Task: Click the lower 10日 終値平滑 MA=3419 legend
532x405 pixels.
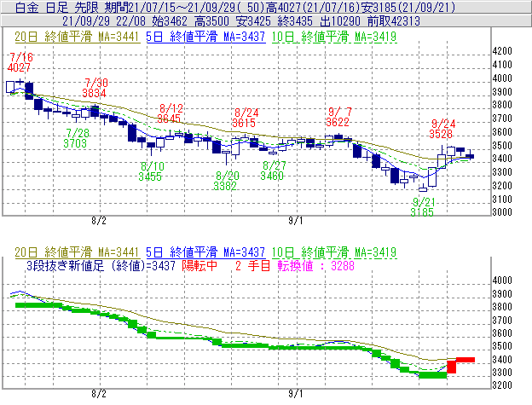Action: point(334,252)
